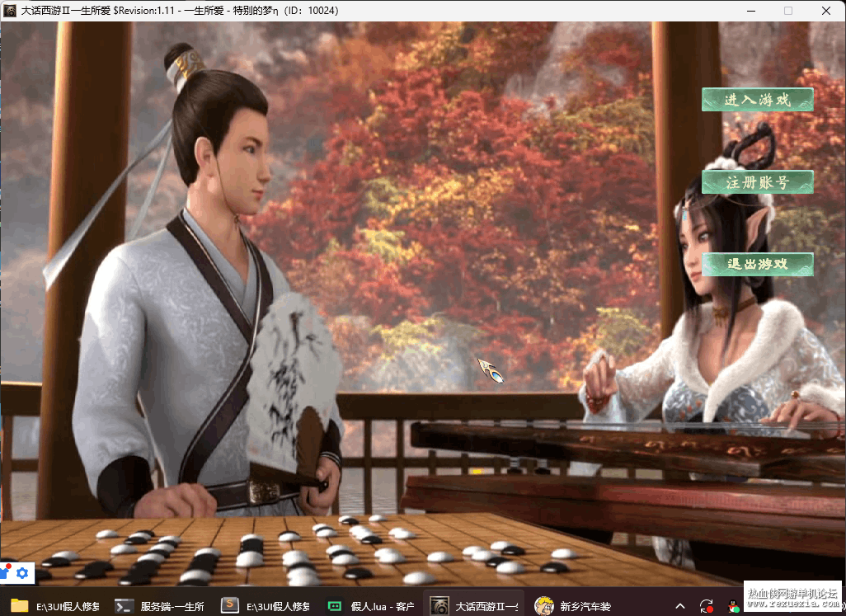Minimize the 大话西游II game window

[x=751, y=11]
